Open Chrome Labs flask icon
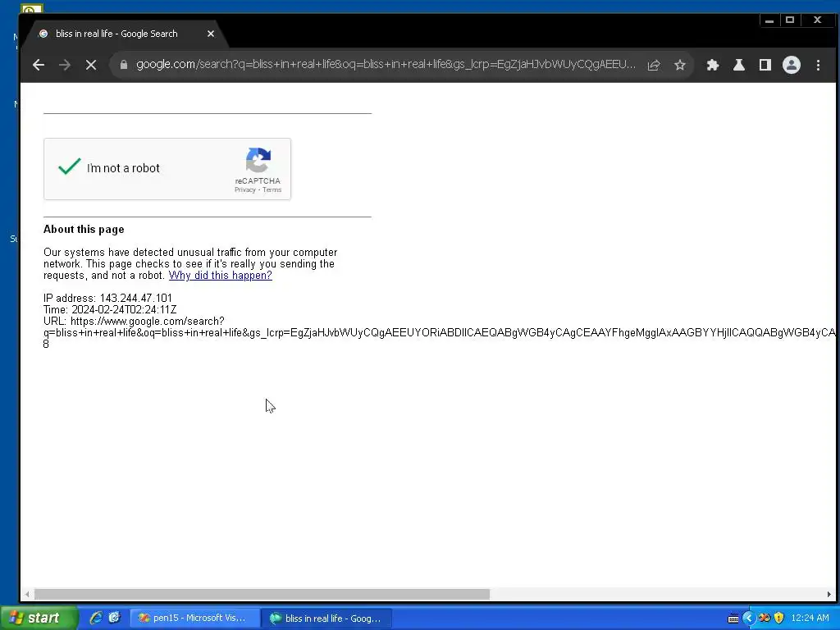Viewport: 840px width, 630px height. coord(739,66)
